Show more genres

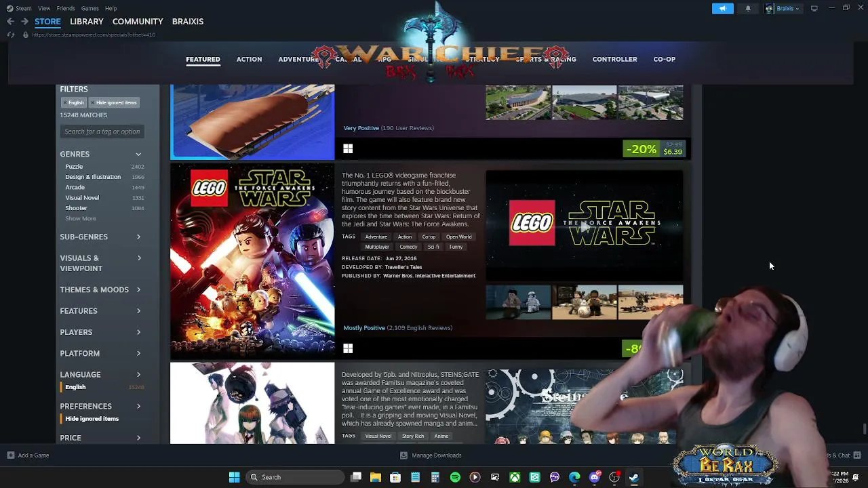(81, 219)
